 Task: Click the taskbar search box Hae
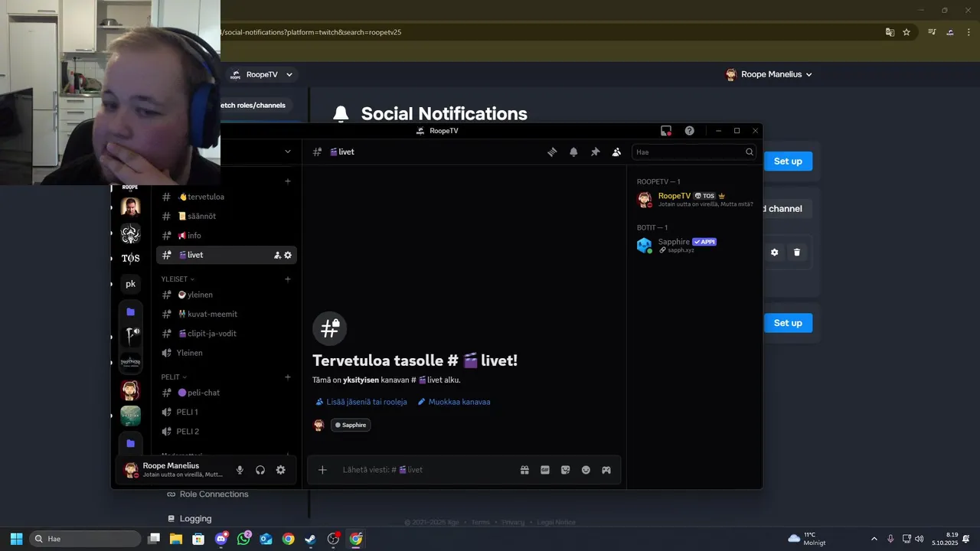point(85,539)
